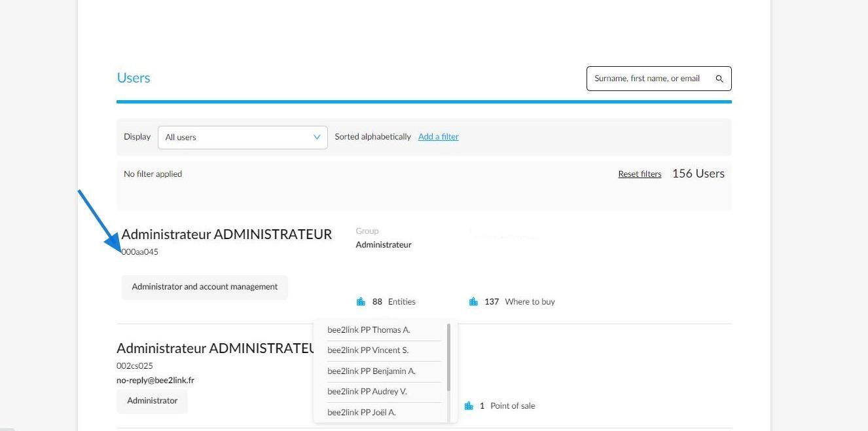Click the chevron arrow in the Display dropdown
The width and height of the screenshot is (868, 431).
(317, 137)
